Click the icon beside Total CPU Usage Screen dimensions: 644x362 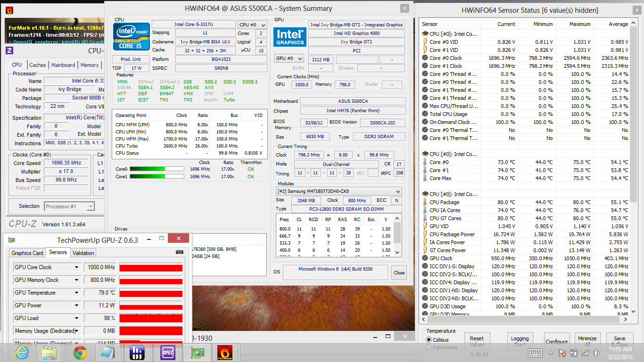[x=424, y=114]
